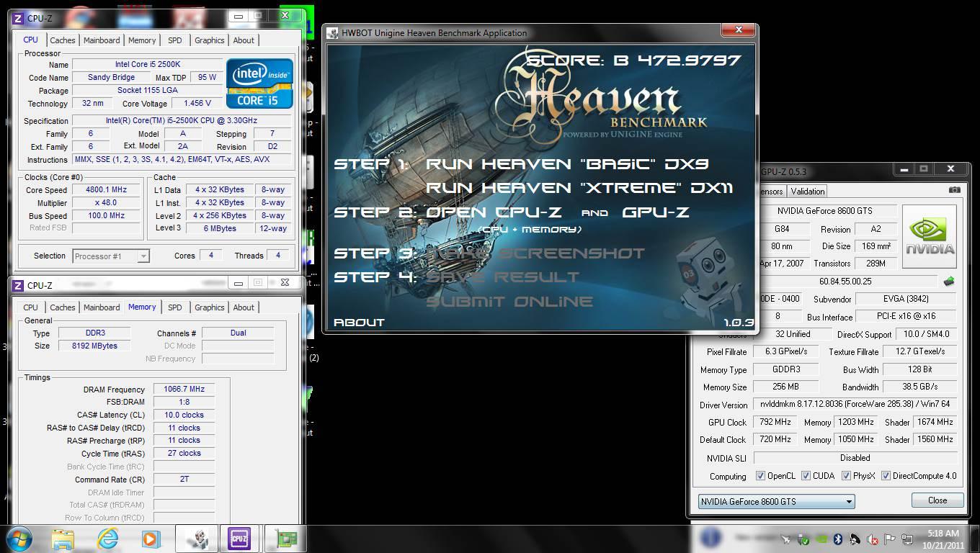Click the BIOS version 60.84.55.00.25

pyautogui.click(x=845, y=282)
